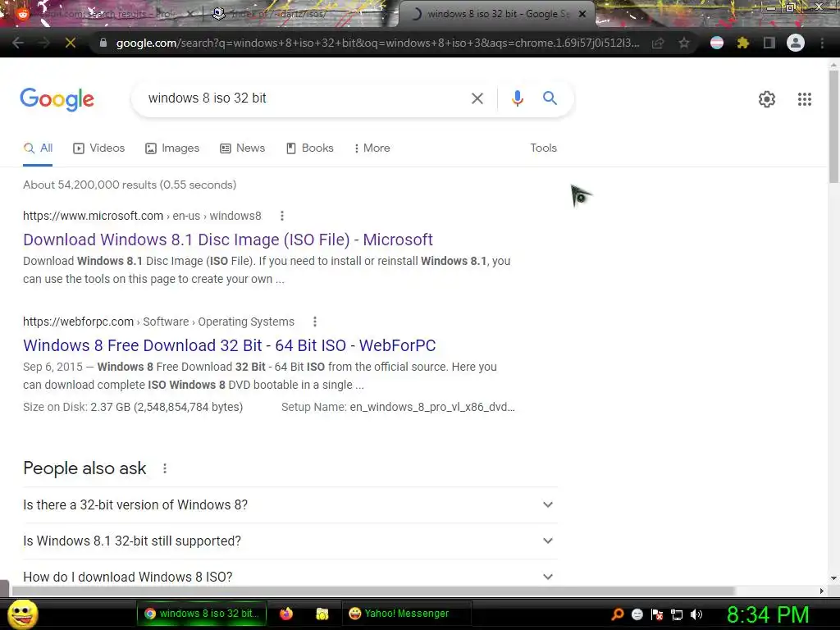
Task: Open options for the Microsoft result
Action: tap(282, 216)
